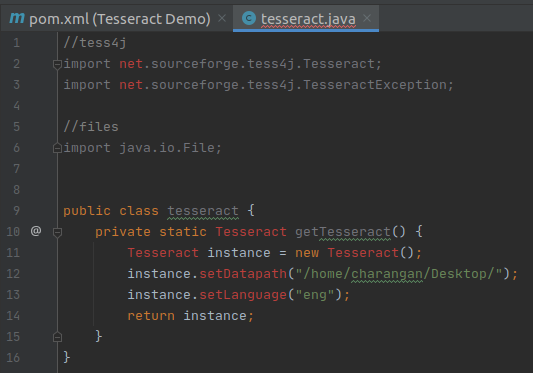Click line number 1 in the gutter
The image size is (533, 373).
point(16,43)
